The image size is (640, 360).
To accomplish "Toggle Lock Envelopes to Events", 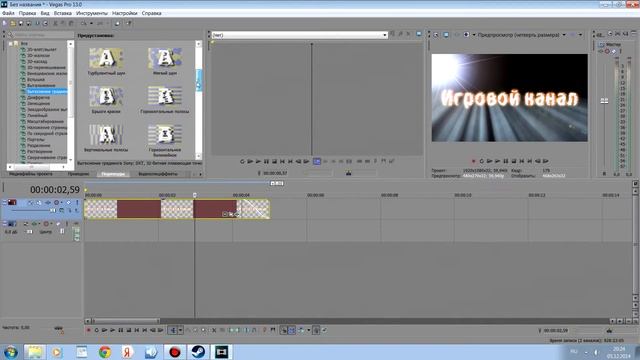I will coord(316,330).
